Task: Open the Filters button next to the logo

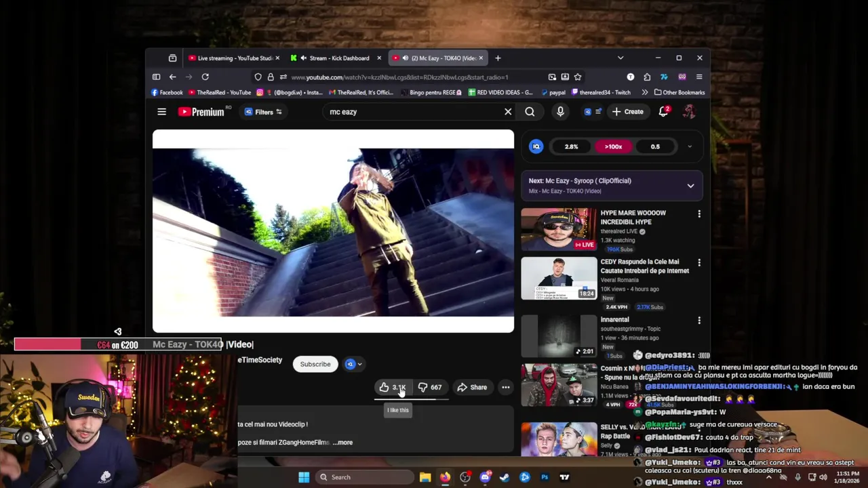Action: [264, 112]
